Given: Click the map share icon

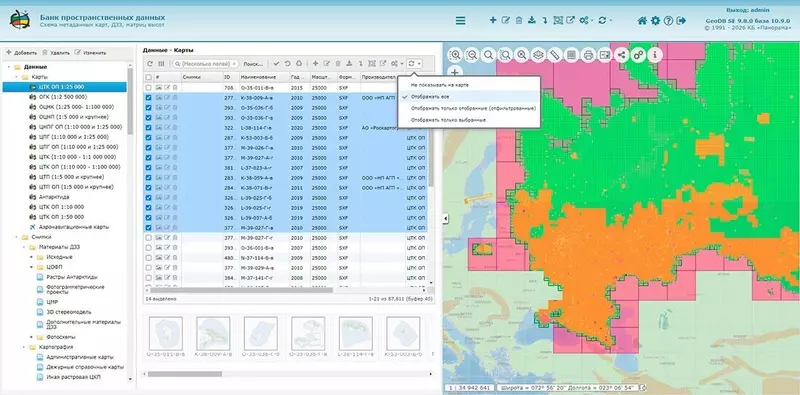Looking at the screenshot, I should point(621,55).
